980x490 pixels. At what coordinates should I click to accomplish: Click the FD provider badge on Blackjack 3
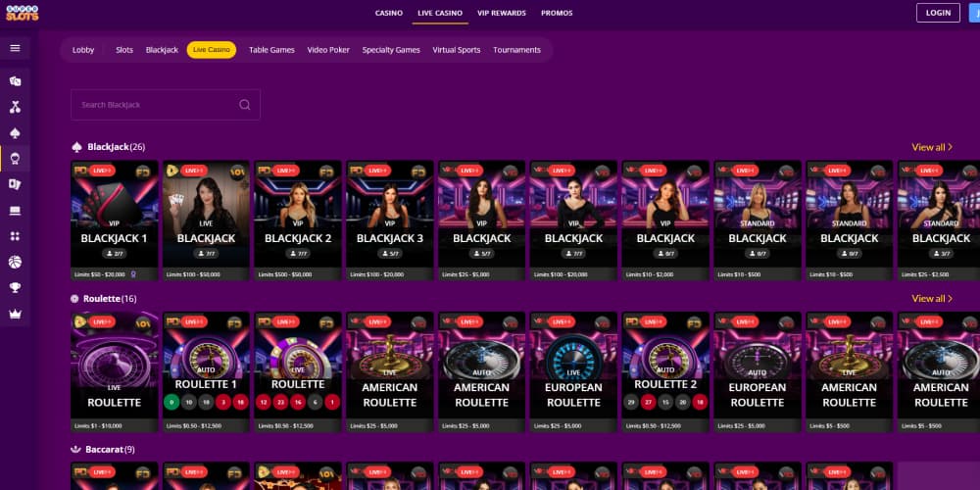click(x=418, y=171)
